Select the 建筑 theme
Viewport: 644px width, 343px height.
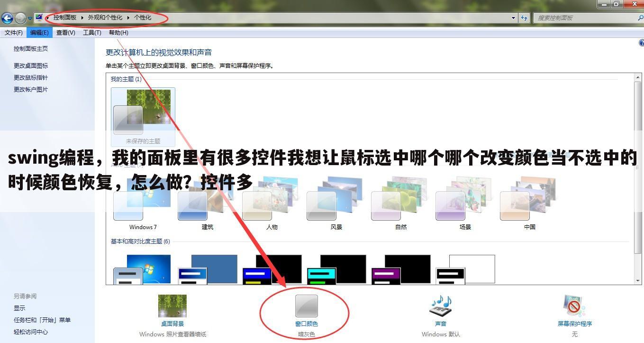pyautogui.click(x=207, y=204)
